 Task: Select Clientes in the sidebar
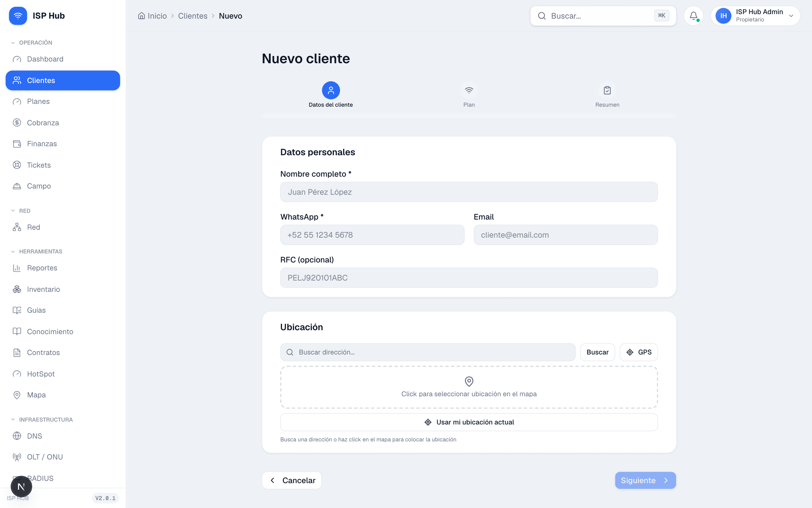(63, 80)
